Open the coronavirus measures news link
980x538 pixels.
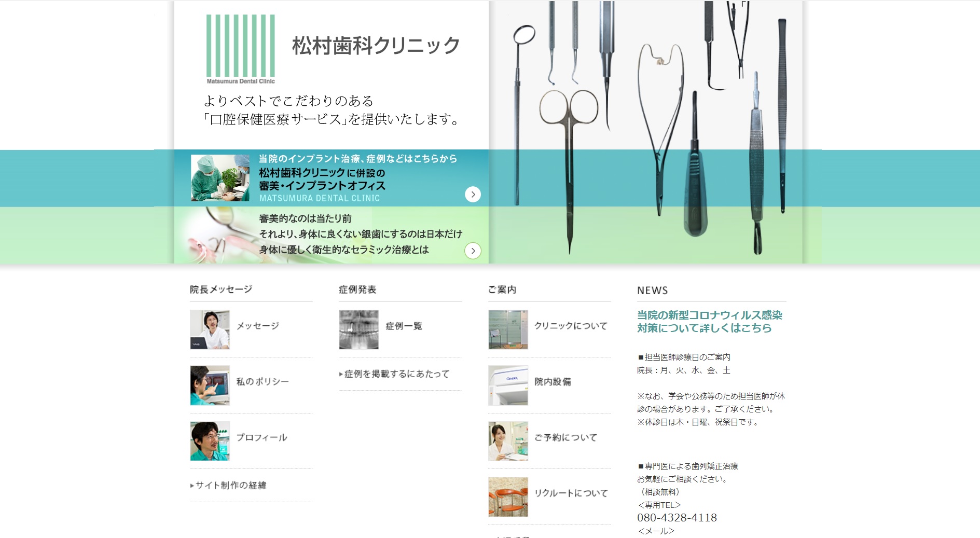710,322
